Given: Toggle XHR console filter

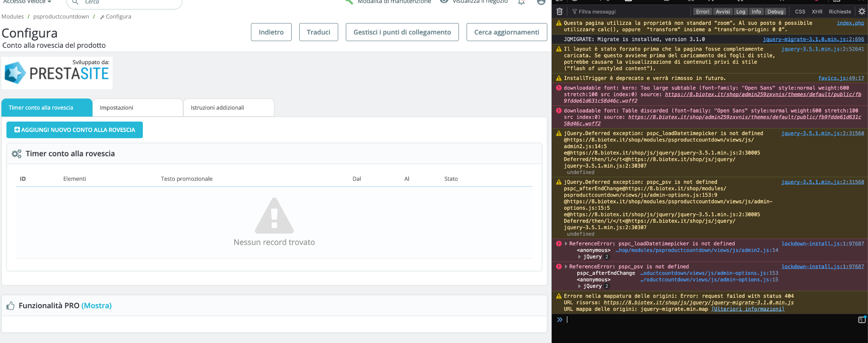Looking at the screenshot, I should [x=817, y=12].
